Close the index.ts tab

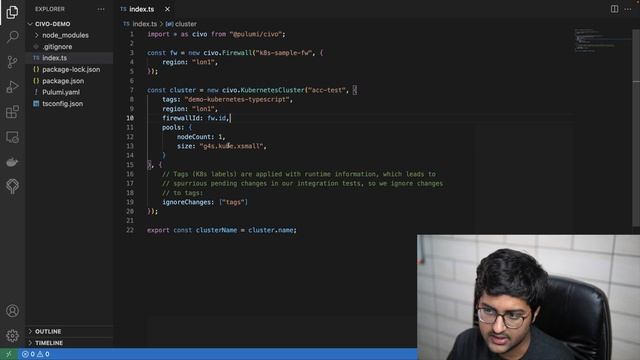tap(167, 9)
